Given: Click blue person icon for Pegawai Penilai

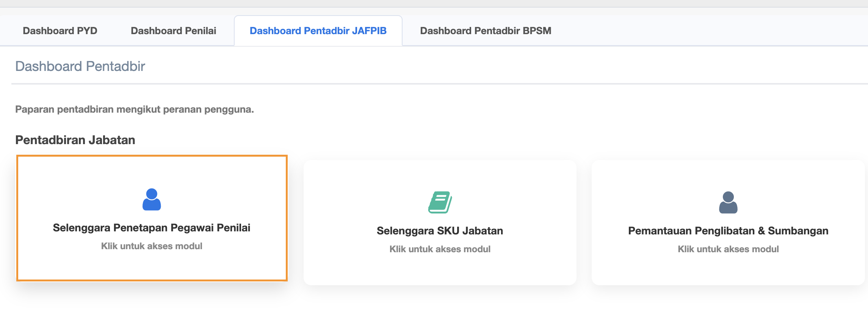Looking at the screenshot, I should point(152,199).
